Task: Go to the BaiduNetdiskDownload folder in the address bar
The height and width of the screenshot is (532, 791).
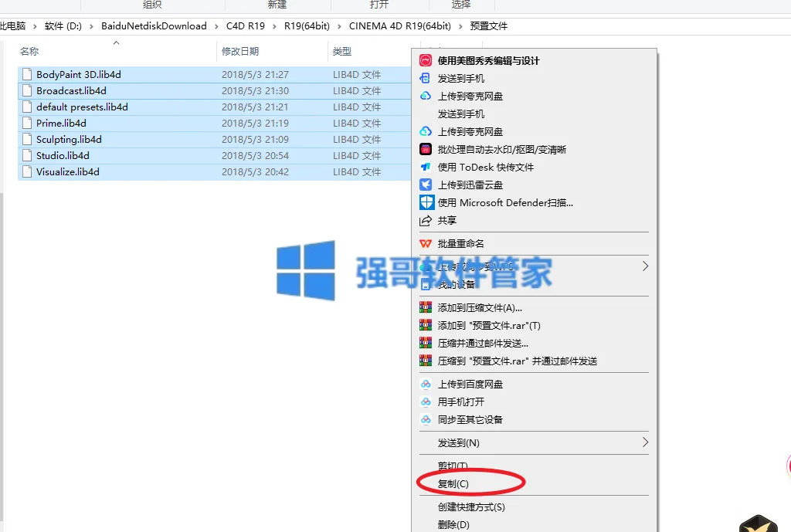Action: pyautogui.click(x=154, y=25)
